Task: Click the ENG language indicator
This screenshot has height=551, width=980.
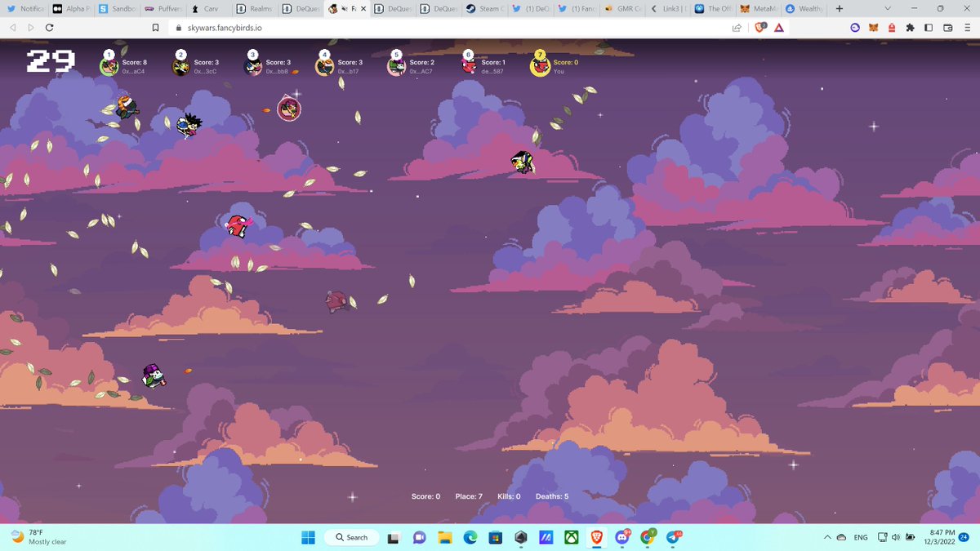Action: (x=861, y=537)
